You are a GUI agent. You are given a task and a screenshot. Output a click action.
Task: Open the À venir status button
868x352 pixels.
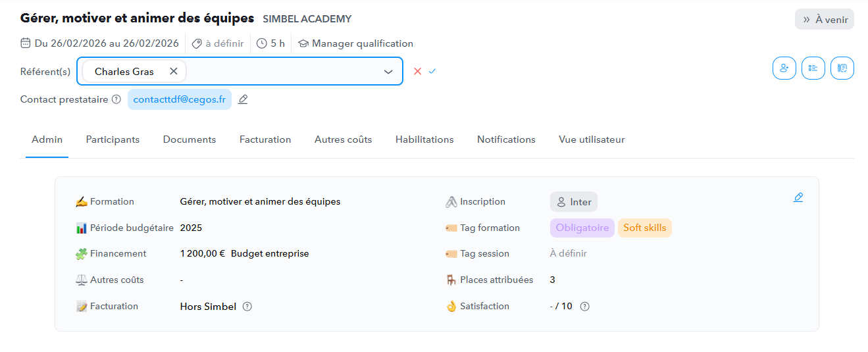(x=825, y=19)
